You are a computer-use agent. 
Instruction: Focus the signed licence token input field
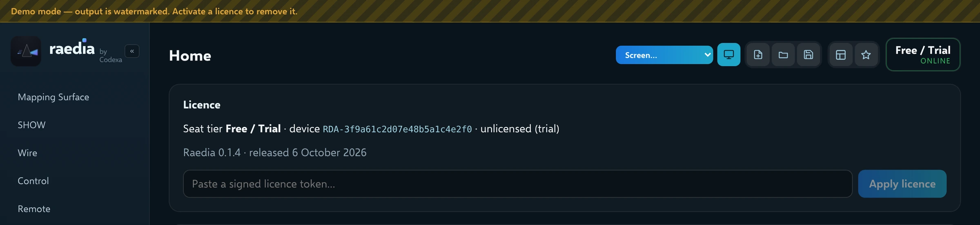click(x=517, y=184)
